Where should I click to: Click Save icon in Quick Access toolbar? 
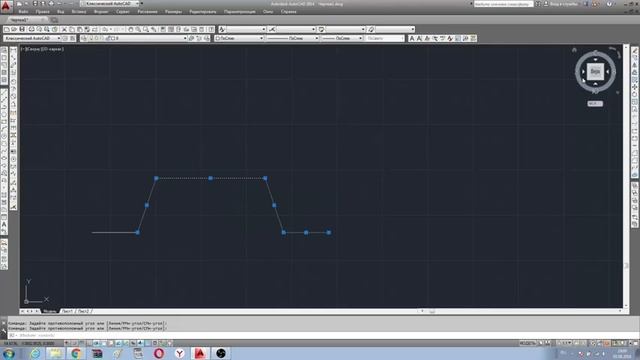coord(35,4)
